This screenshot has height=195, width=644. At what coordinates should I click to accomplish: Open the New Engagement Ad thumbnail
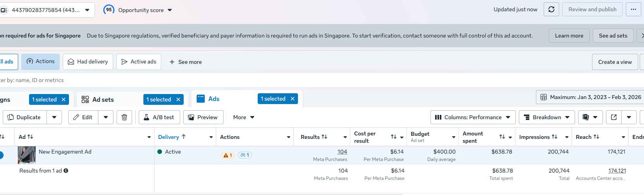[27, 155]
